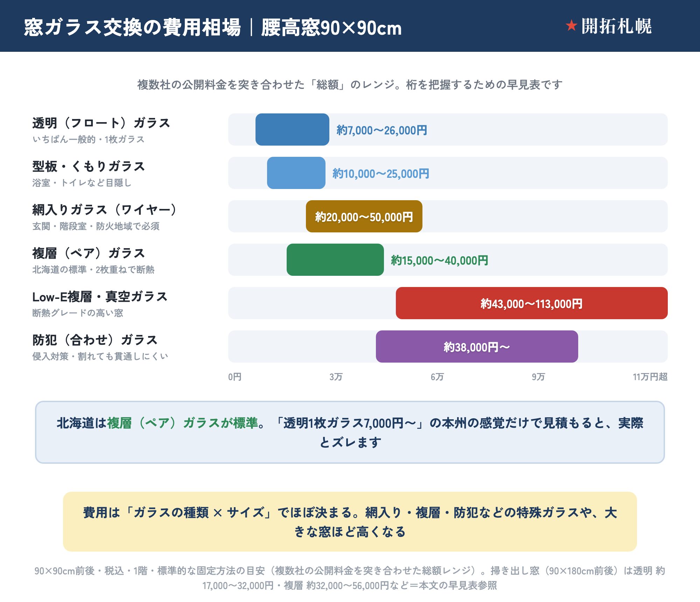Click the note 玄関・階段室・防火地域で必須
The width and height of the screenshot is (700, 602).
(x=96, y=226)
